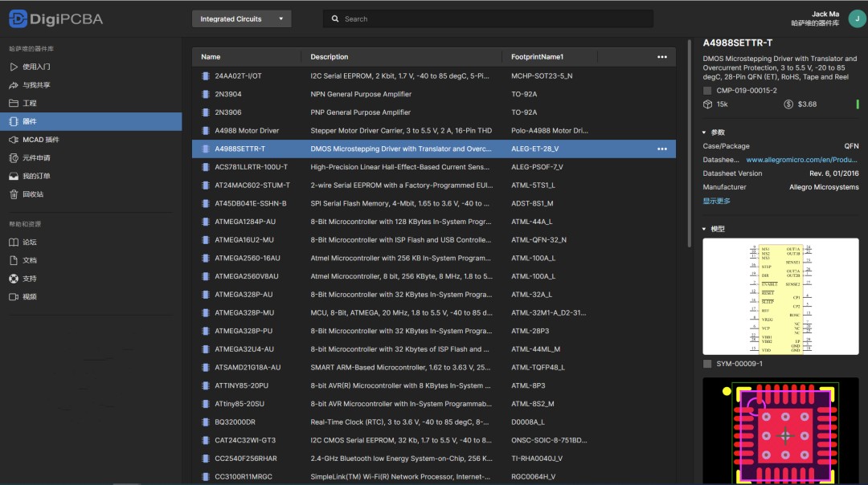
Task: Select the ATMEGA2560-16AU component
Action: click(x=434, y=259)
